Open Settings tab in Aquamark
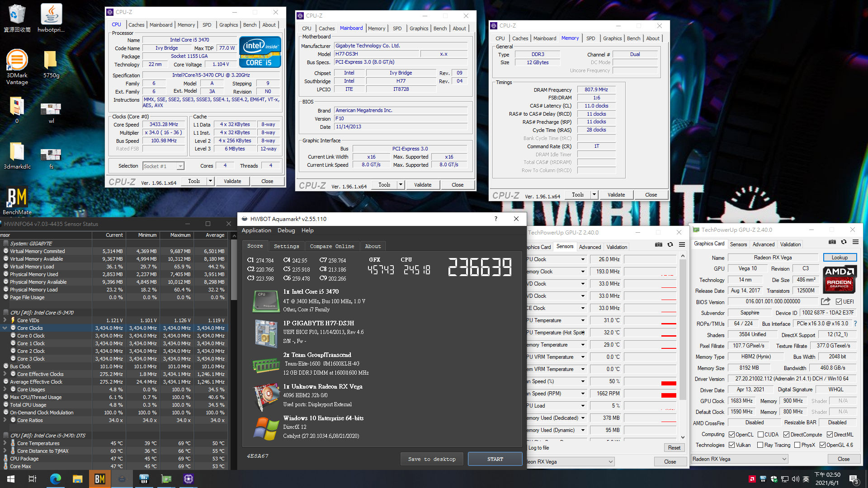This screenshot has height=488, width=868. click(286, 246)
